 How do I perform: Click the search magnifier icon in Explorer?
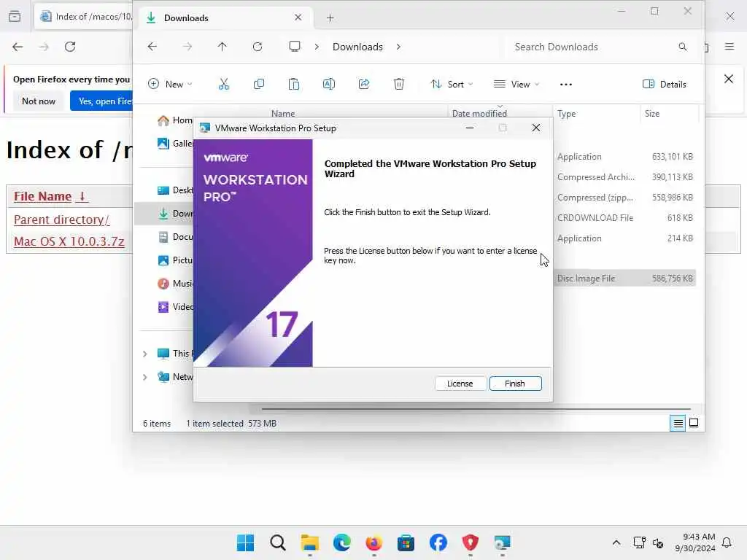coord(683,47)
